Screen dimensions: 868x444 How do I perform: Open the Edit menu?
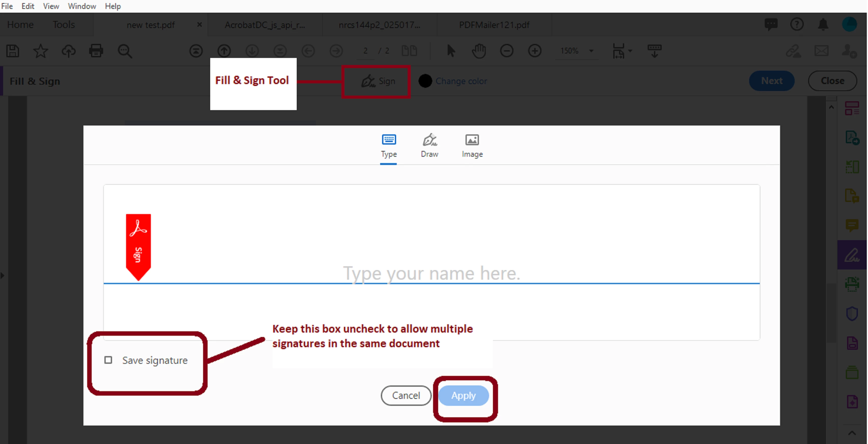point(28,6)
